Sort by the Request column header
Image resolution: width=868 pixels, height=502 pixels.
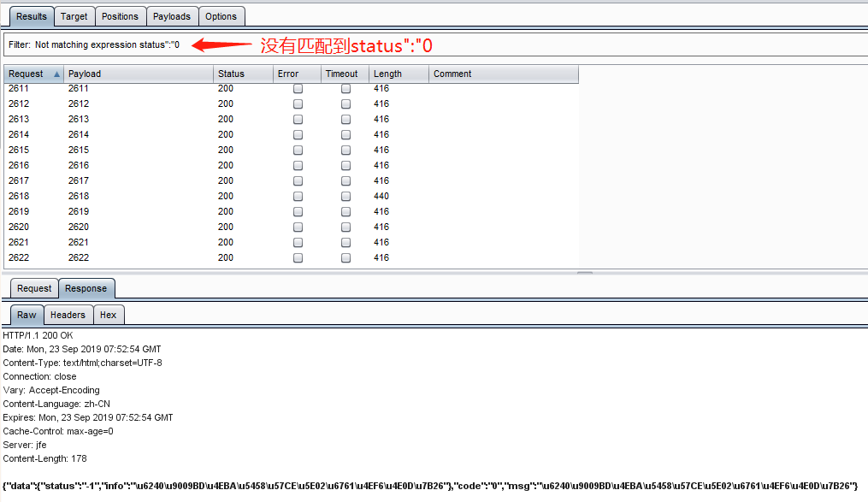click(x=33, y=74)
